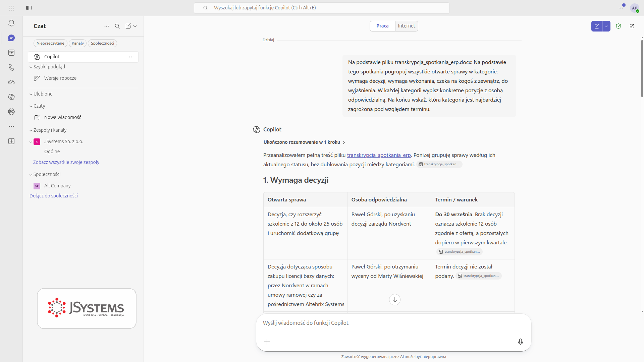Open settings and more ellipsis in title bar

pyautogui.click(x=621, y=8)
